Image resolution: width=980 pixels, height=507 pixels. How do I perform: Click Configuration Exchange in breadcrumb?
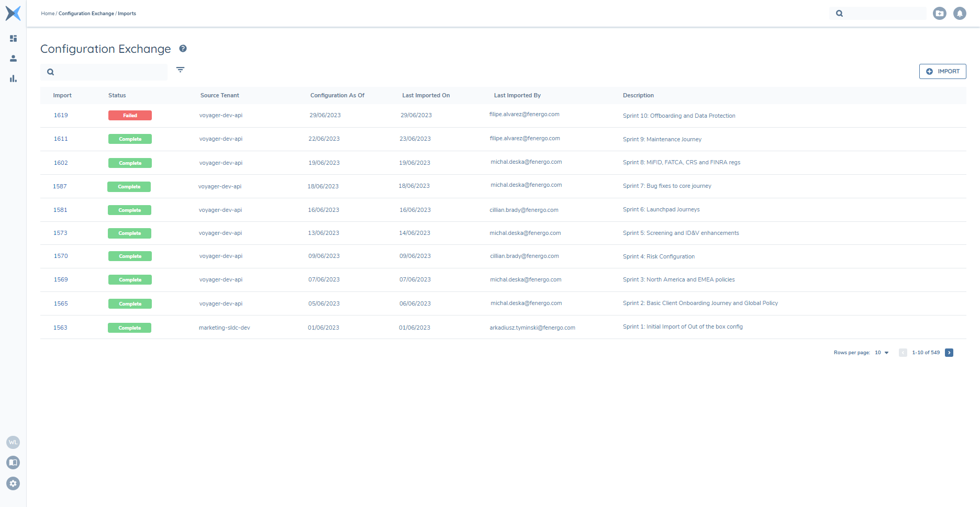86,13
